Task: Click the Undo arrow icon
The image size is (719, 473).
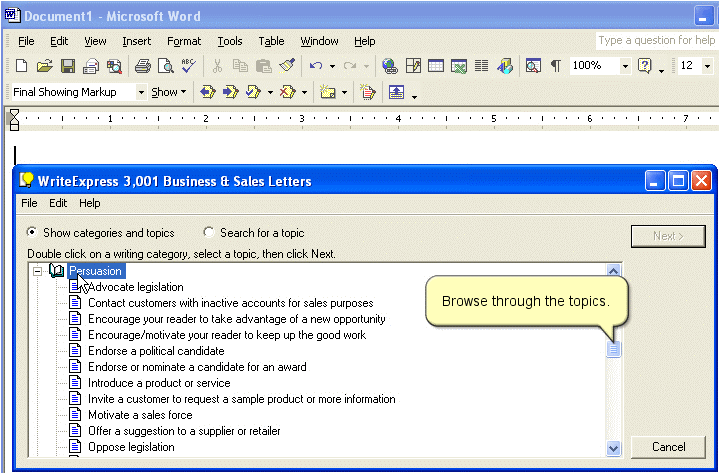Action: (x=316, y=66)
